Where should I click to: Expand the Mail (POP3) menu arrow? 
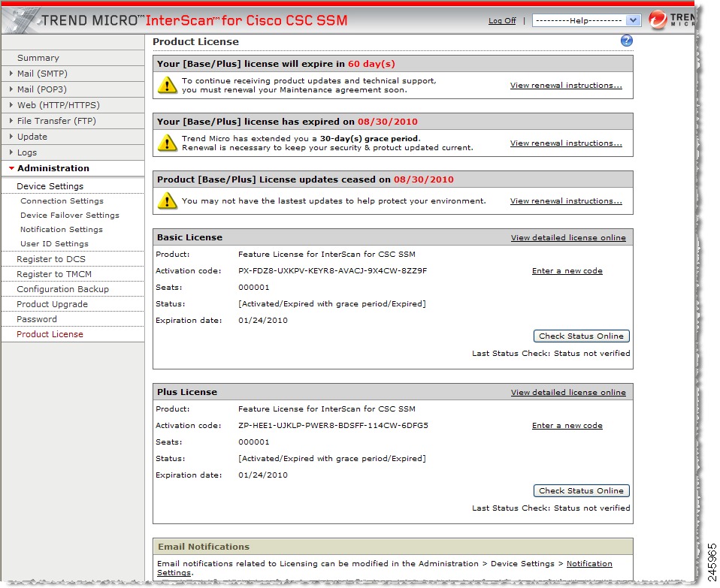click(11, 89)
